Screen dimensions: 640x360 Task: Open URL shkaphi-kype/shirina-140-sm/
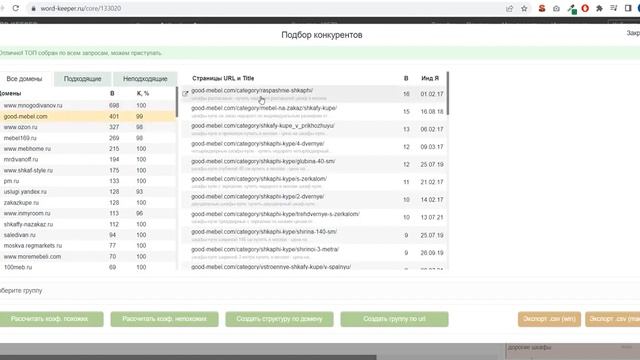point(264,231)
